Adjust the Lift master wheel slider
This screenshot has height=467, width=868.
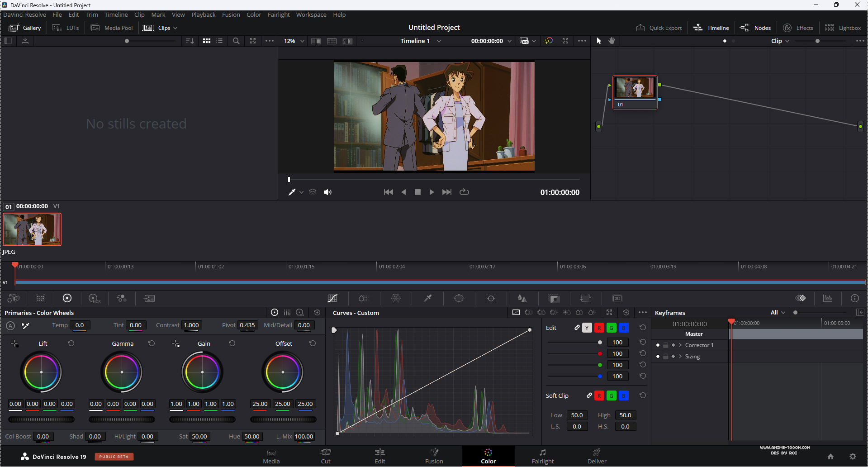[x=41, y=419]
